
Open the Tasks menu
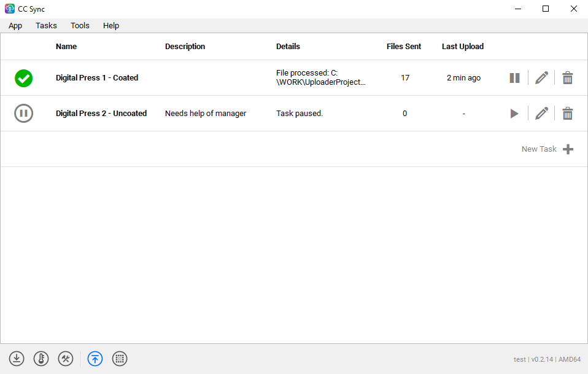point(46,26)
